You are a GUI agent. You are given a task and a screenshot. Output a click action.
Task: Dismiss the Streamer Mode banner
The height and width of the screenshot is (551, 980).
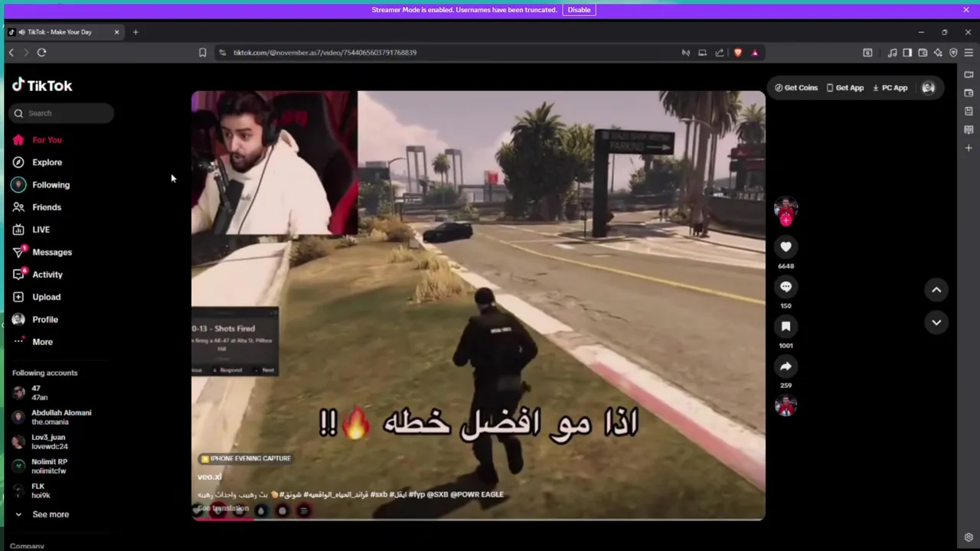(966, 10)
